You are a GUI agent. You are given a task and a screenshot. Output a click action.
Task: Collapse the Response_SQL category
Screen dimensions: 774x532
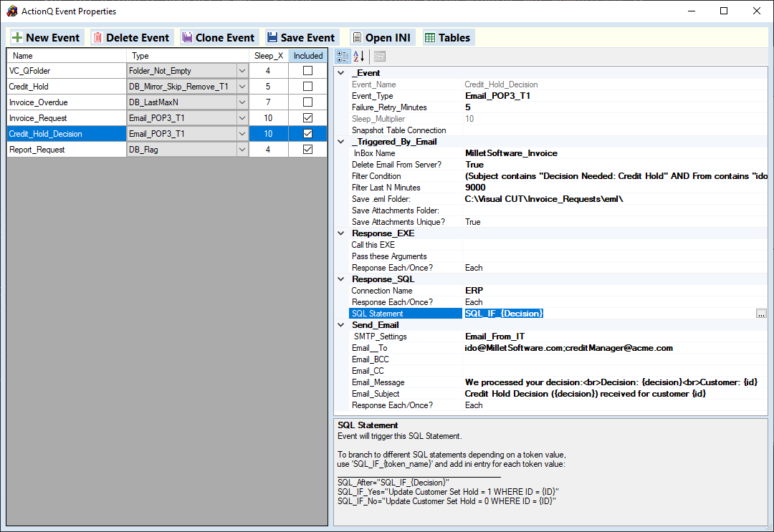coord(340,279)
